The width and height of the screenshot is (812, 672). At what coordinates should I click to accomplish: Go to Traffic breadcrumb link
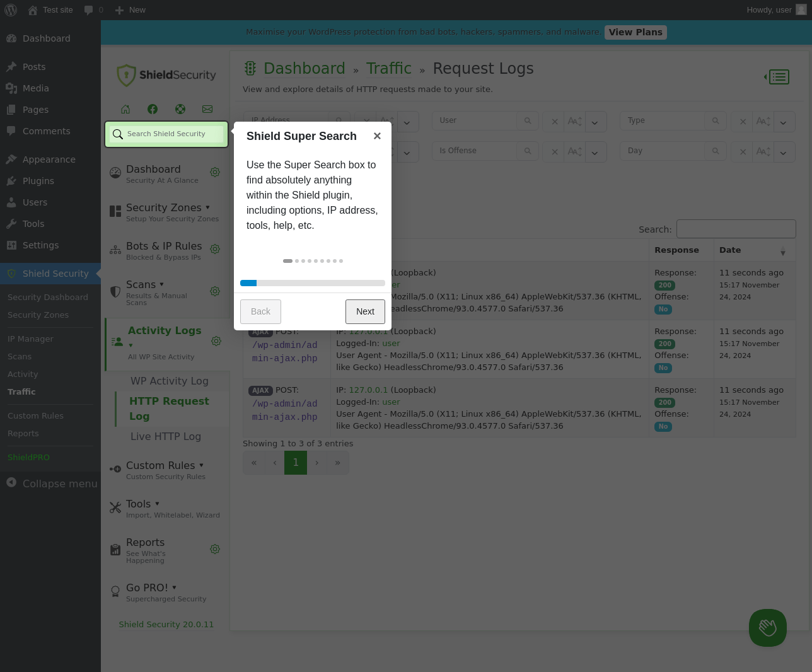(388, 68)
